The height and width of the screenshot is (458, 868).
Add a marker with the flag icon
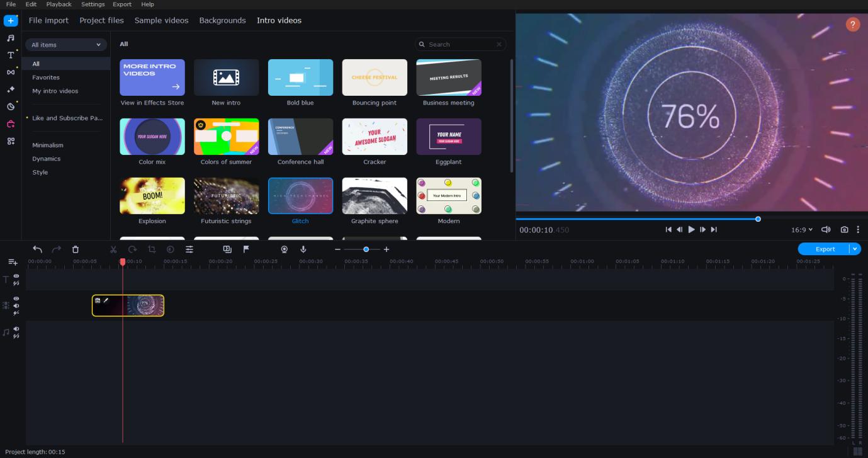[246, 249]
